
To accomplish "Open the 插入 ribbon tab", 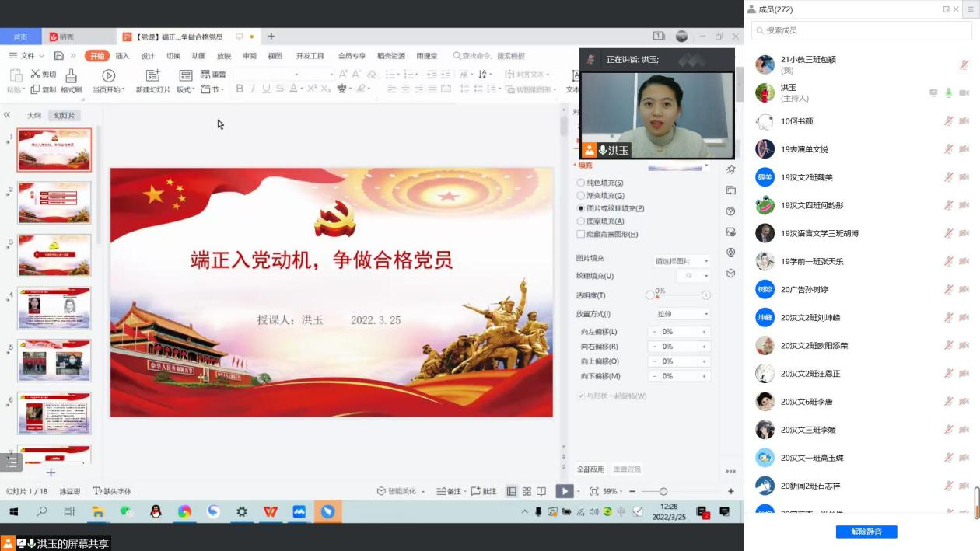I will pos(122,56).
